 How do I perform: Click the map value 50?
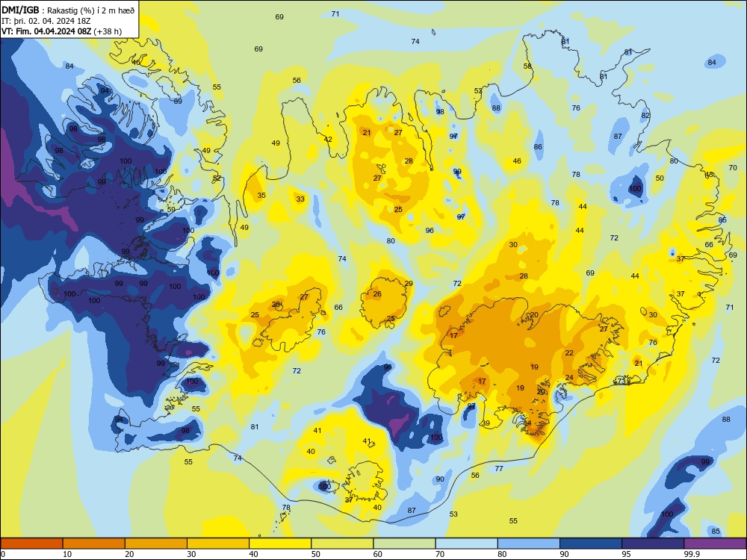coord(660,178)
